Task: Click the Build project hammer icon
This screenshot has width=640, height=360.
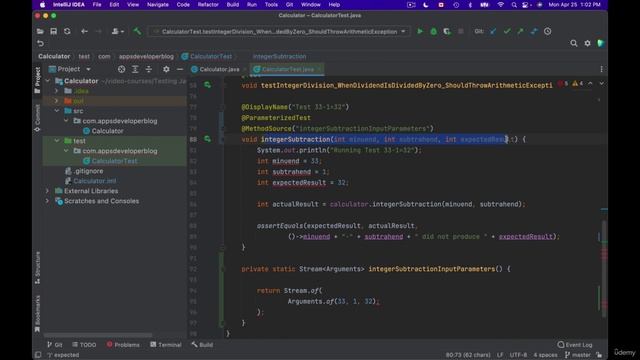Action: (x=137, y=31)
